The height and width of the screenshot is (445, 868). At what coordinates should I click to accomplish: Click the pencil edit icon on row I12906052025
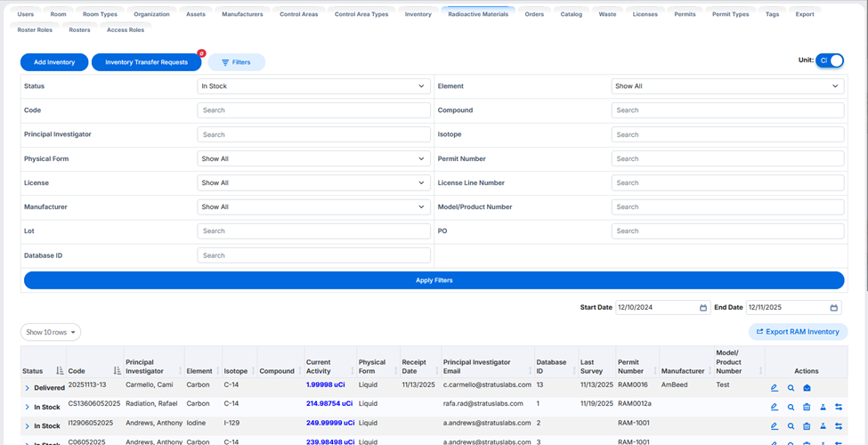pos(775,426)
